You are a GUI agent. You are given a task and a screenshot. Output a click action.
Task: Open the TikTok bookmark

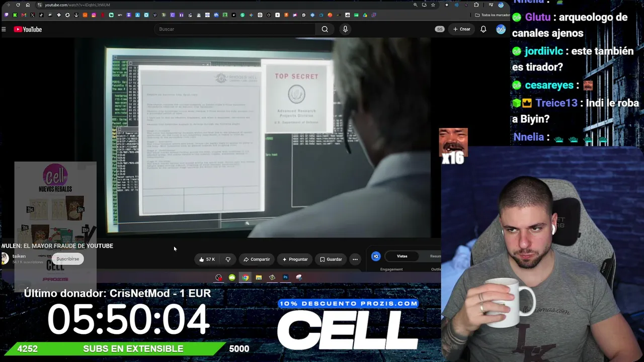point(41,15)
